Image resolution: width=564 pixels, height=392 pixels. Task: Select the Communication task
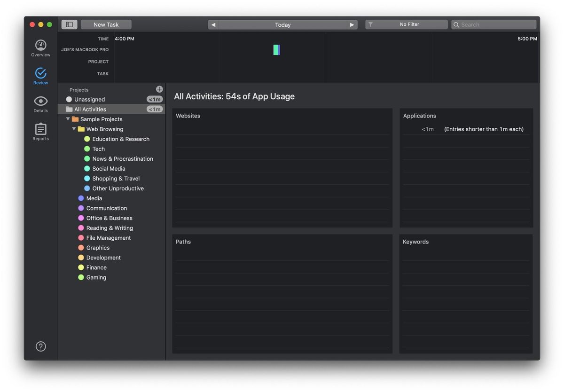click(x=106, y=208)
